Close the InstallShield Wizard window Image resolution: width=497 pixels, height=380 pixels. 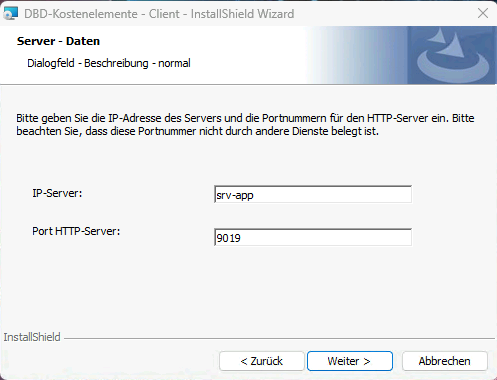(483, 13)
